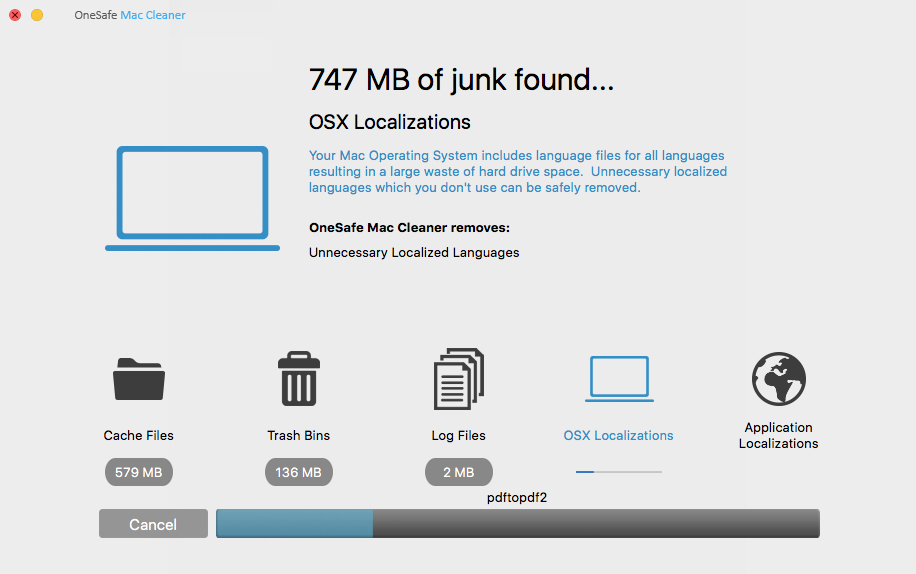Viewport: 916px width, 574px height.
Task: Click the Cache Files label
Action: click(x=138, y=436)
